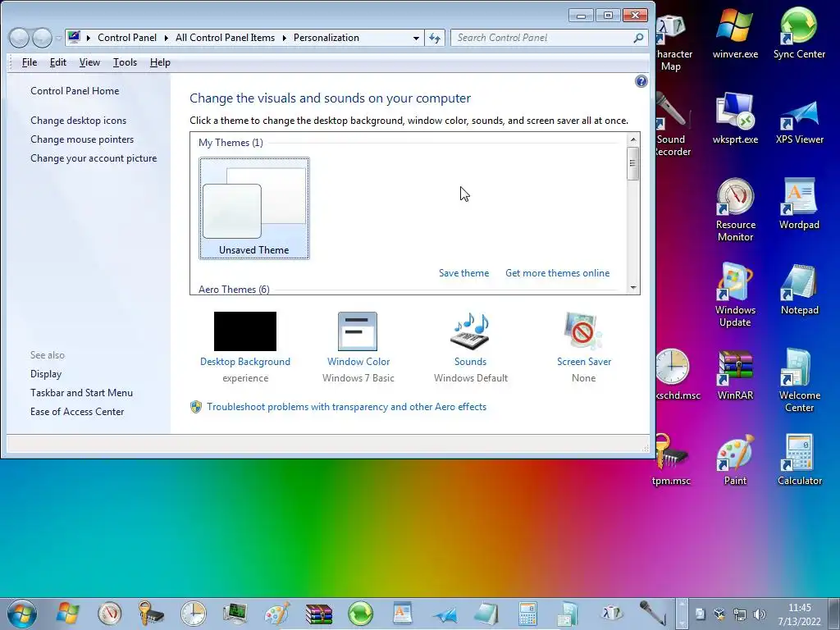Open Taskbar and Start Menu link
This screenshot has height=630, width=840.
(x=81, y=393)
